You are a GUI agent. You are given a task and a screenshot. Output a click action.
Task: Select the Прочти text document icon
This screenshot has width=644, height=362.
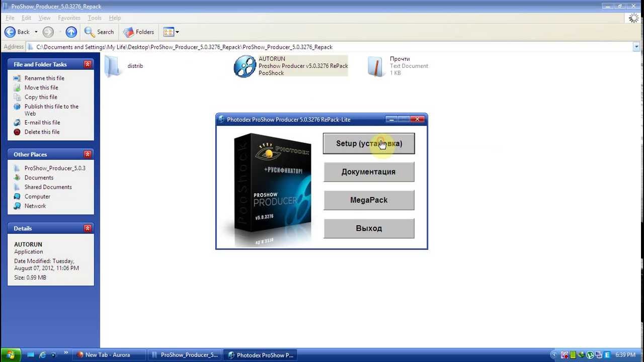tap(376, 66)
